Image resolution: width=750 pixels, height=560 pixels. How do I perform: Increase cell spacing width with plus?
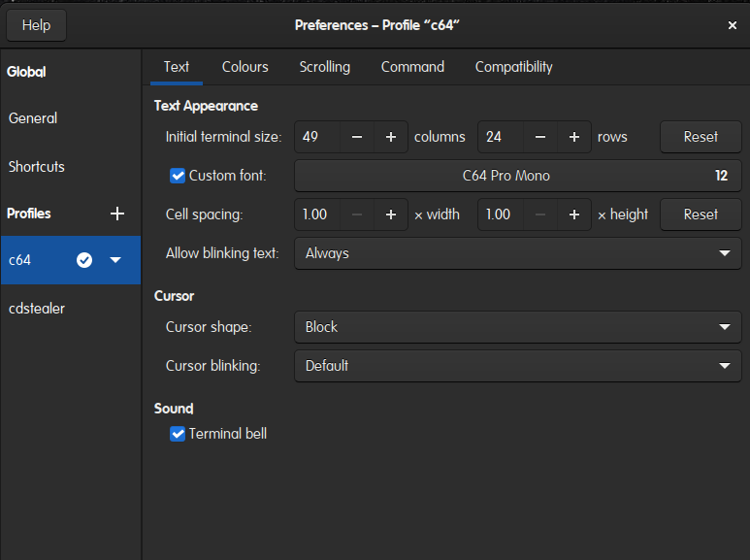tap(391, 214)
